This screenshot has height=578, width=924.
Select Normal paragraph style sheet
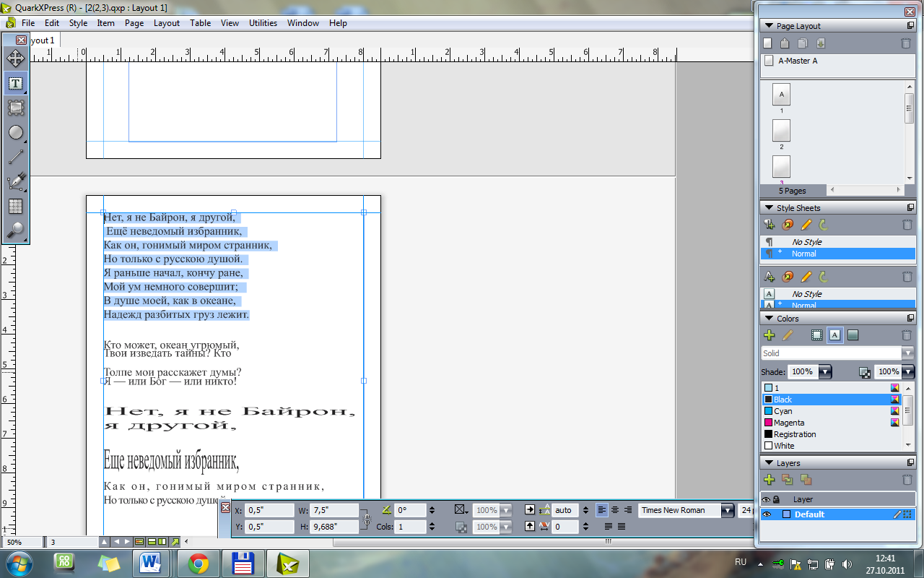pos(837,254)
